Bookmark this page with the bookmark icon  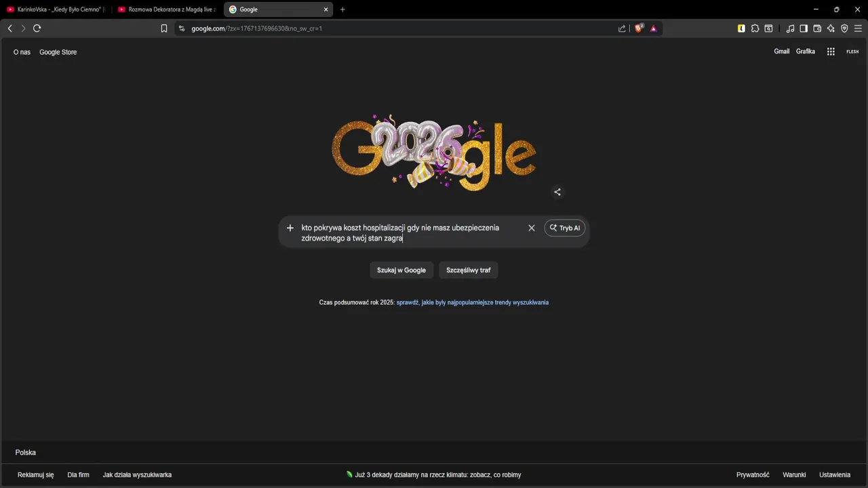pyautogui.click(x=164, y=28)
